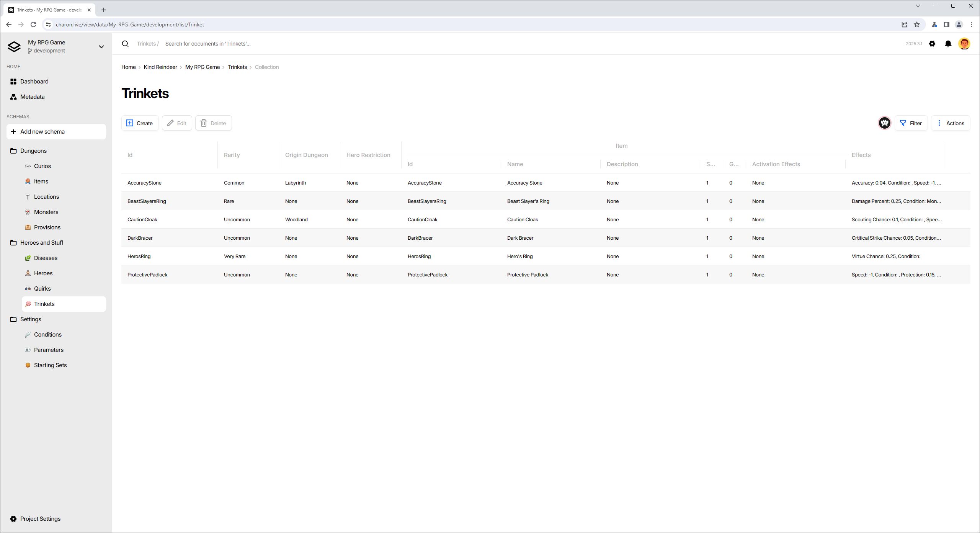Open the Actions menu
This screenshot has width=980, height=533.
tap(951, 123)
